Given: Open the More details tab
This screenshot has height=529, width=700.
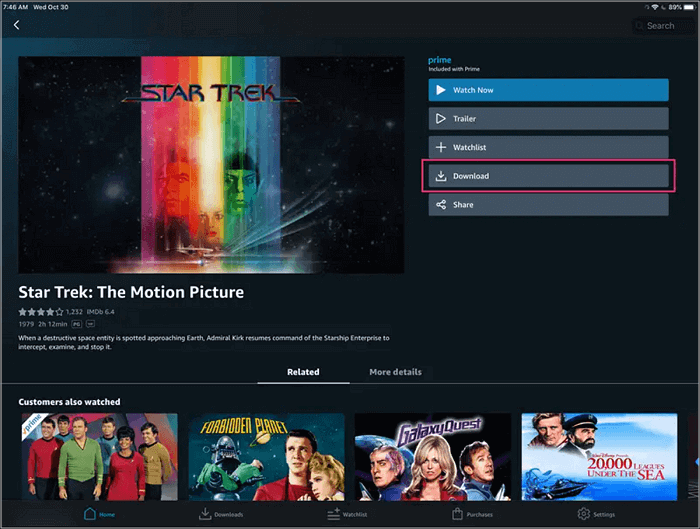Looking at the screenshot, I should pyautogui.click(x=395, y=372).
